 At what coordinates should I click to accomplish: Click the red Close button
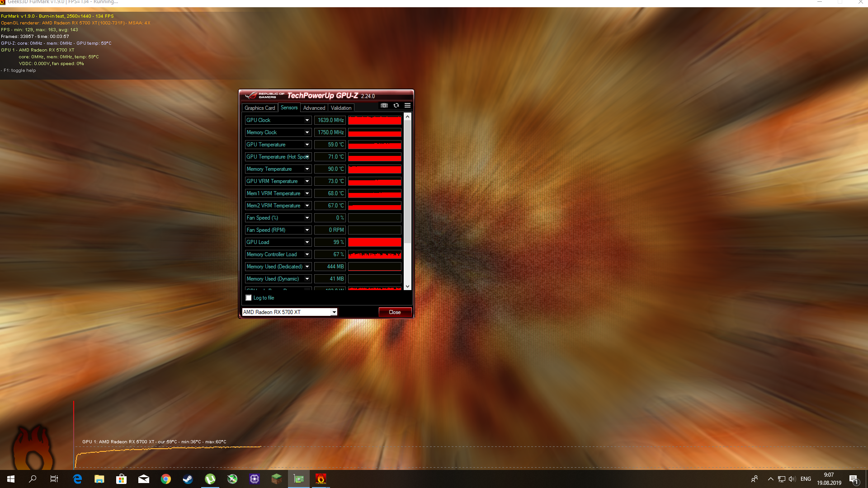click(395, 312)
